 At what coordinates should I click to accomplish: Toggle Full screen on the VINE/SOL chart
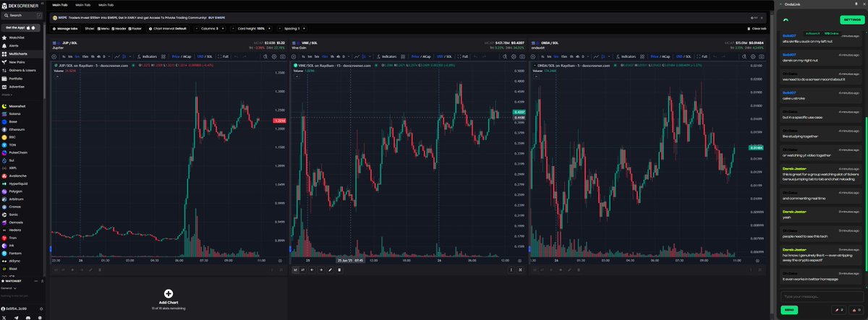coord(463,56)
